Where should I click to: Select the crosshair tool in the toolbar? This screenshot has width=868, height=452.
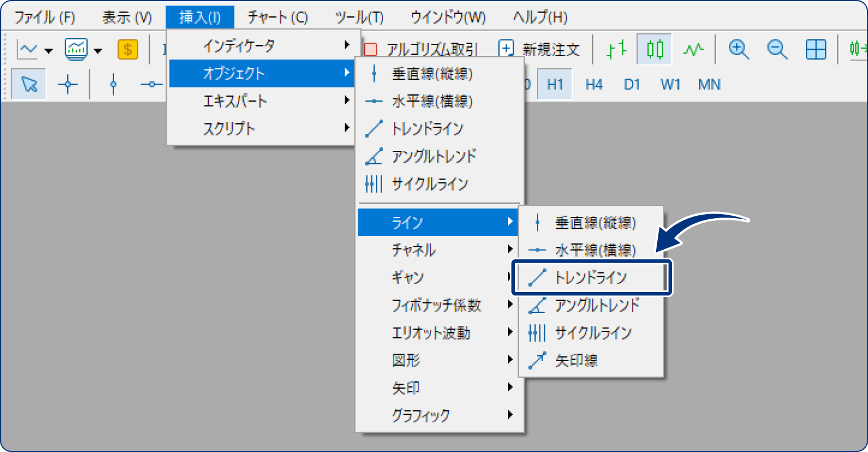[67, 84]
